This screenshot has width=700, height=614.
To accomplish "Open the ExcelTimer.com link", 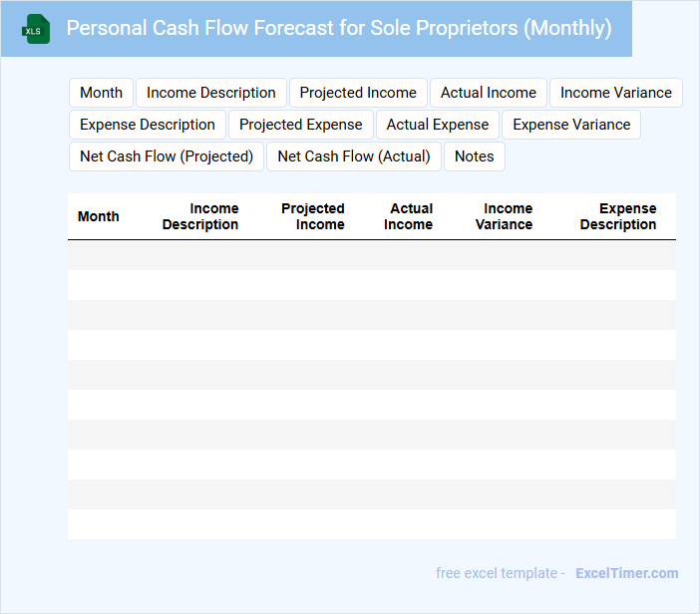I will pos(626,573).
